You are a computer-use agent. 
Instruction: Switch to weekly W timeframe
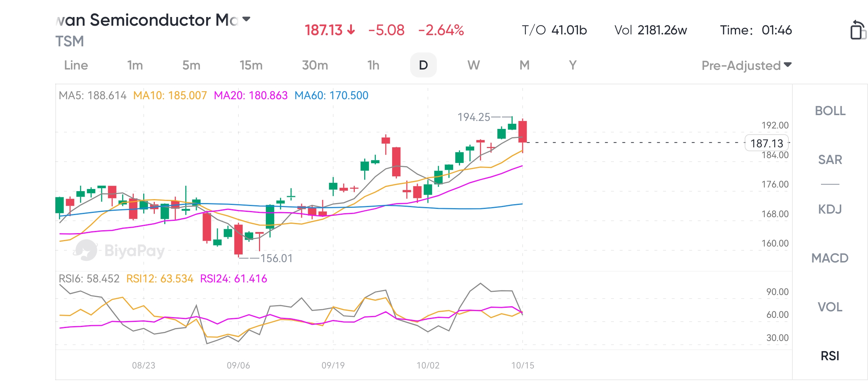coord(473,65)
